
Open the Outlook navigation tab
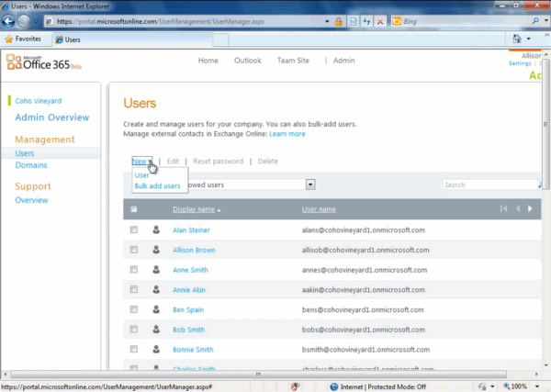click(248, 61)
